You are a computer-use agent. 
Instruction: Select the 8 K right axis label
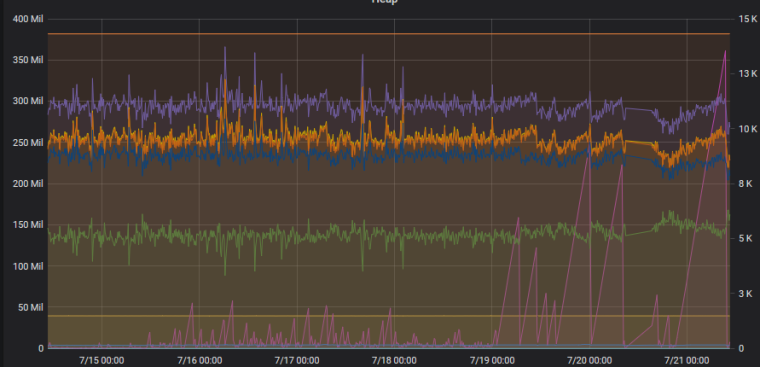tap(745, 184)
